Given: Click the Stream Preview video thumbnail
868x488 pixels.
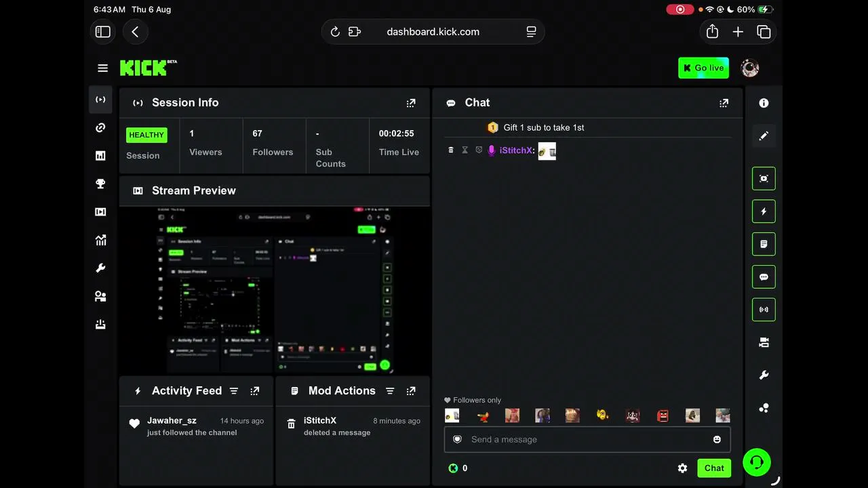Looking at the screenshot, I should (275, 290).
